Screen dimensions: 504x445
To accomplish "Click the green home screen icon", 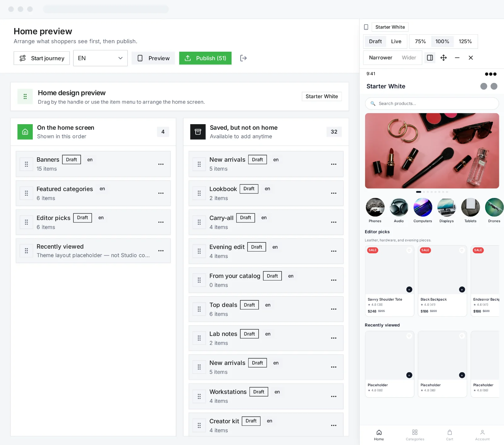I will pos(25,132).
